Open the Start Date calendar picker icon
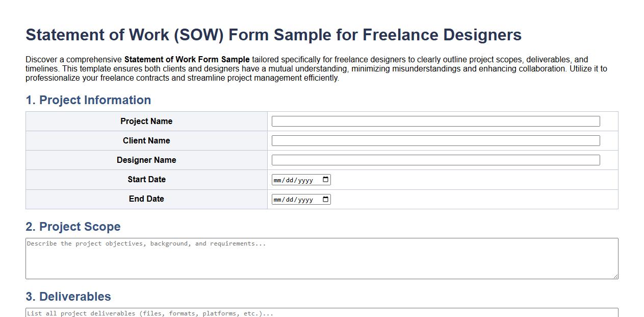This screenshot has width=644, height=317. pos(326,179)
